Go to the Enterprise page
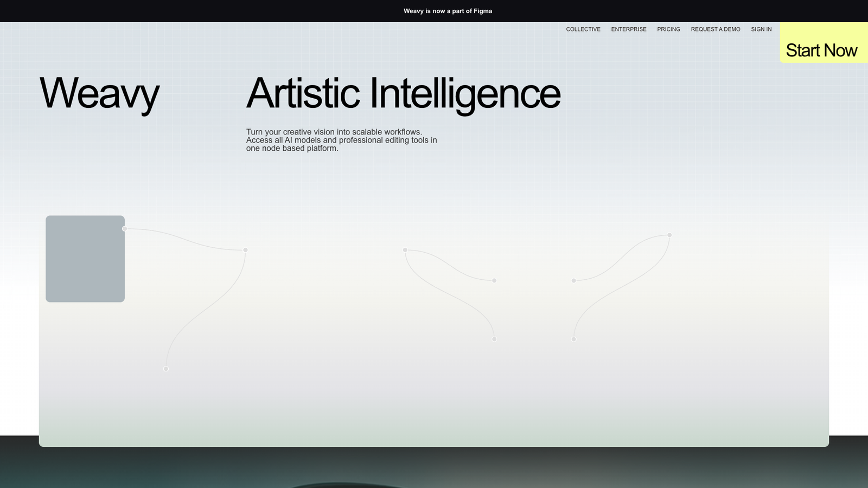Image resolution: width=868 pixels, height=488 pixels. point(629,29)
